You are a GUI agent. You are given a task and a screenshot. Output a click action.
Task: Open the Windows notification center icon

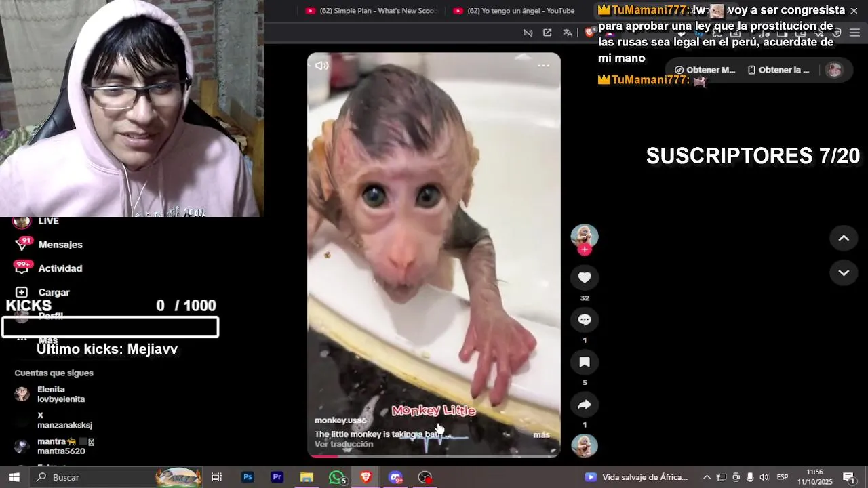(848, 477)
